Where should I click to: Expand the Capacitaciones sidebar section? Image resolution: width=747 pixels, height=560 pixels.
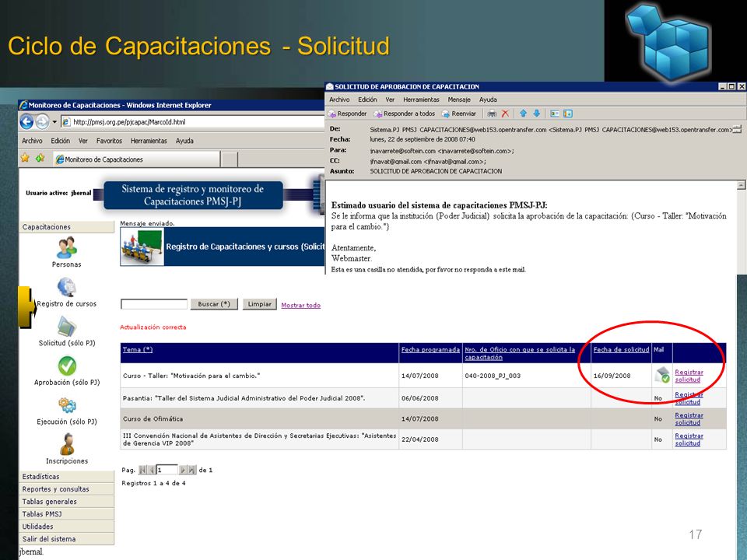67,227
